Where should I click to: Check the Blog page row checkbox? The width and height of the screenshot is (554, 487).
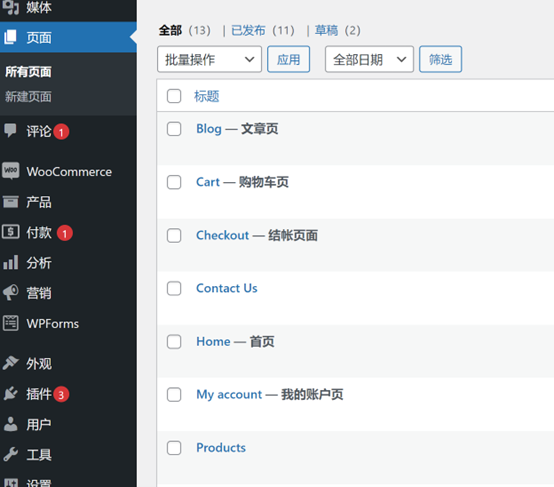[x=174, y=129]
